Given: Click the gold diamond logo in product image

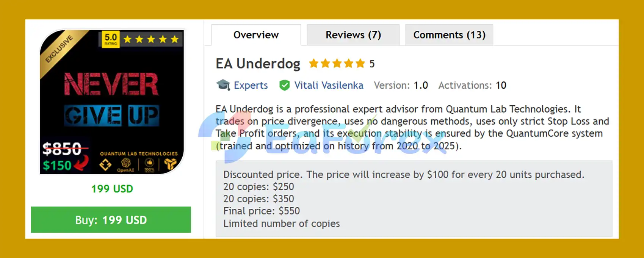Looking at the screenshot, I should pos(105,164).
